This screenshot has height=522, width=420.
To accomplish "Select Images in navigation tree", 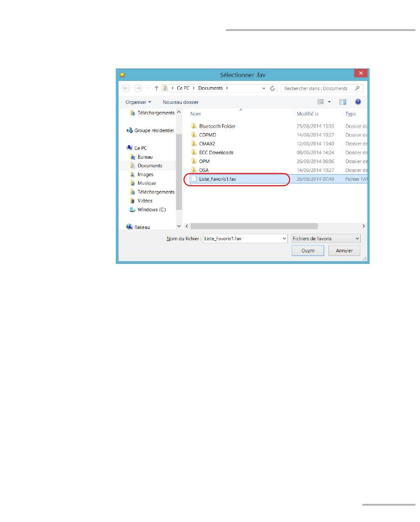I will [145, 175].
